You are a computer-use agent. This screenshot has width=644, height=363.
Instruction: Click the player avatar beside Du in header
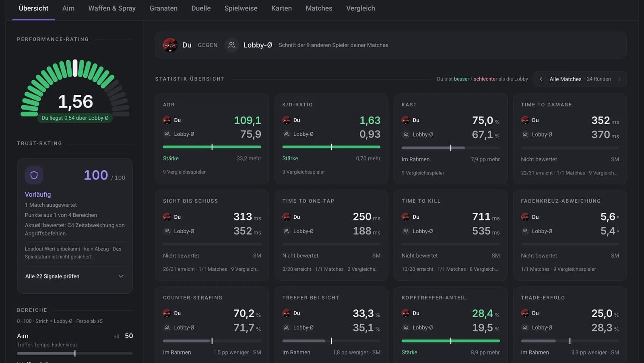coord(170,45)
